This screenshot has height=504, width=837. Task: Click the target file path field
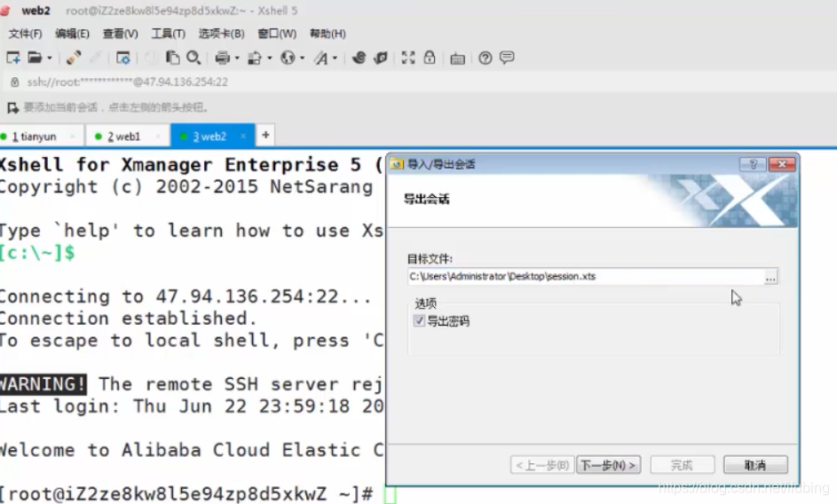click(585, 277)
